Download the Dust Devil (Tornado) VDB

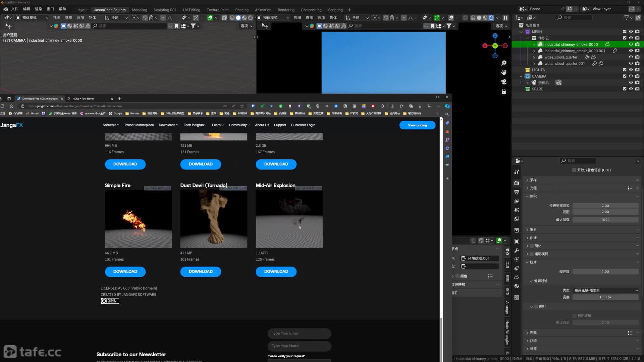coord(201,271)
